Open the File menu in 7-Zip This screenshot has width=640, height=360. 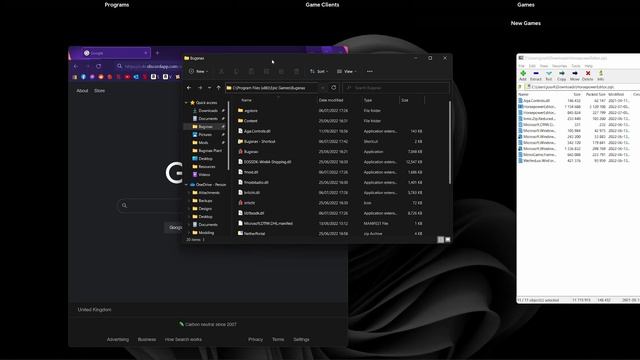coord(522,66)
